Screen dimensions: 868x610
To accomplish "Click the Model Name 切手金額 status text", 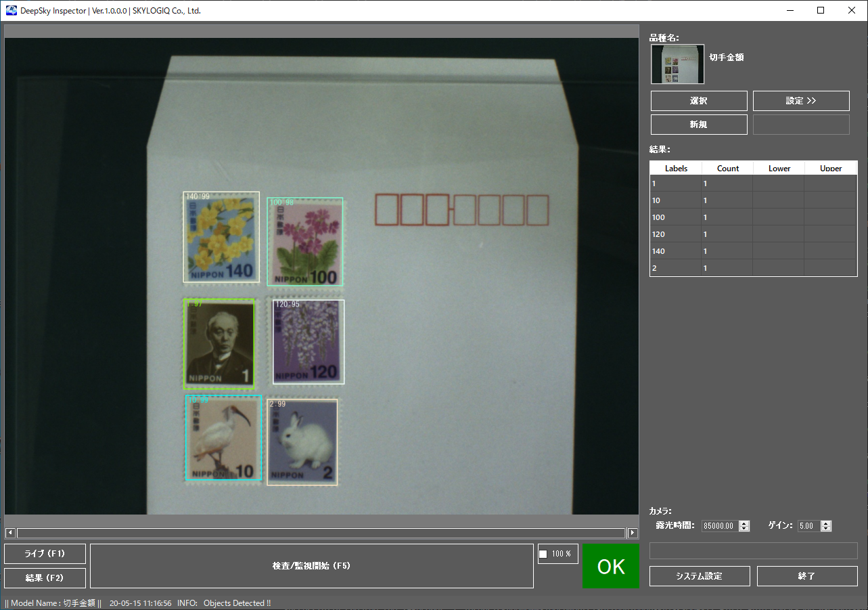I will point(53,603).
